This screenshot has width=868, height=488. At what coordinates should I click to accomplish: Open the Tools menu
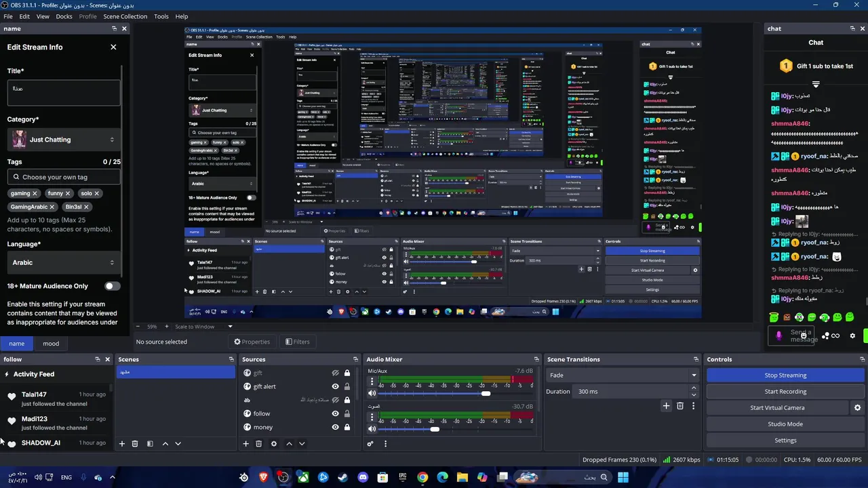pos(161,16)
